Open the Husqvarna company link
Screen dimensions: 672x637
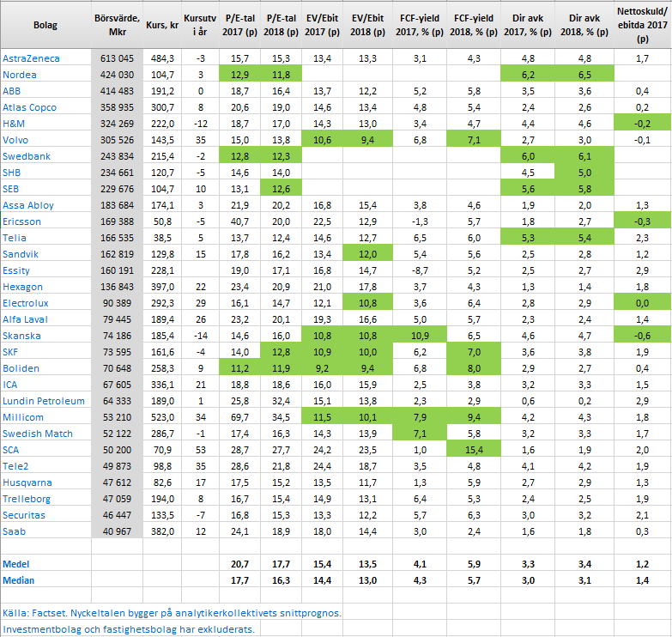point(27,482)
